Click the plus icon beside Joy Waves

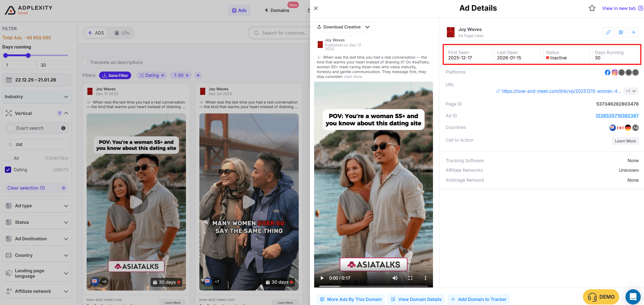pyautogui.click(x=633, y=32)
